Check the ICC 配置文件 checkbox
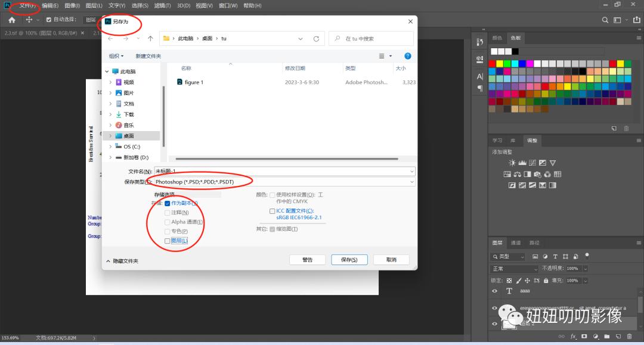Image resolution: width=644 pixels, height=345 pixels. [x=273, y=211]
